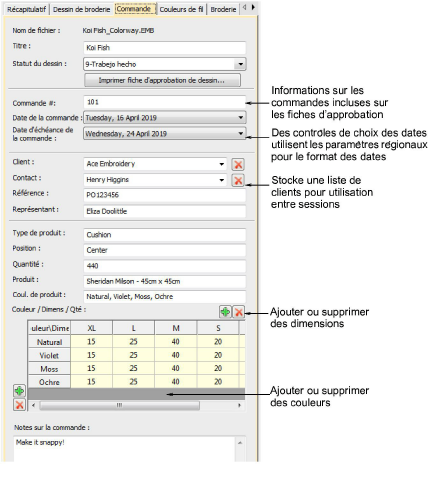Click the Produit field Sheridan Milson
433x478 pixels.
point(165,281)
